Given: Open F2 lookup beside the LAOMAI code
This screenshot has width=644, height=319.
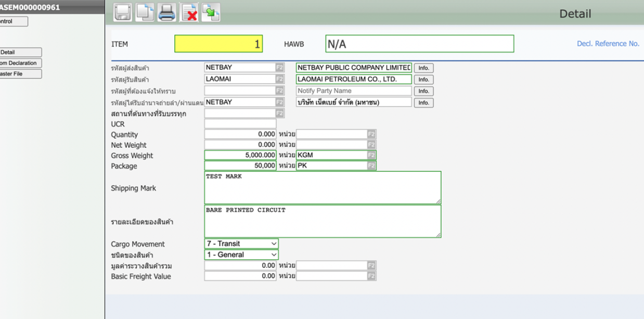Looking at the screenshot, I should (x=280, y=79).
